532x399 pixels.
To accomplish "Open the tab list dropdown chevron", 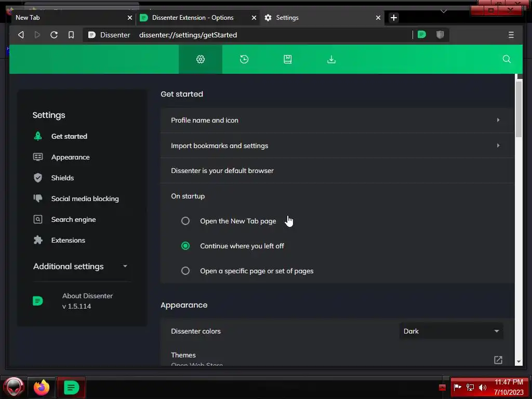I will [444, 11].
